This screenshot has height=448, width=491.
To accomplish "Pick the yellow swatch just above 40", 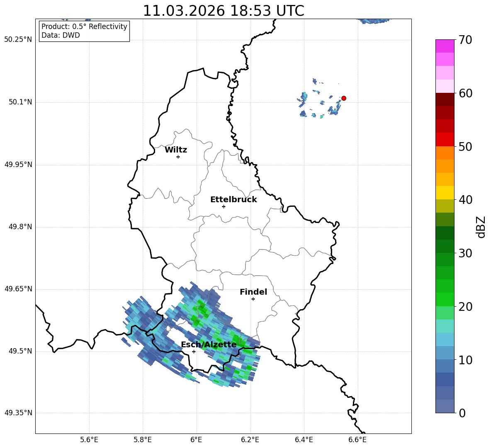I will [445, 193].
